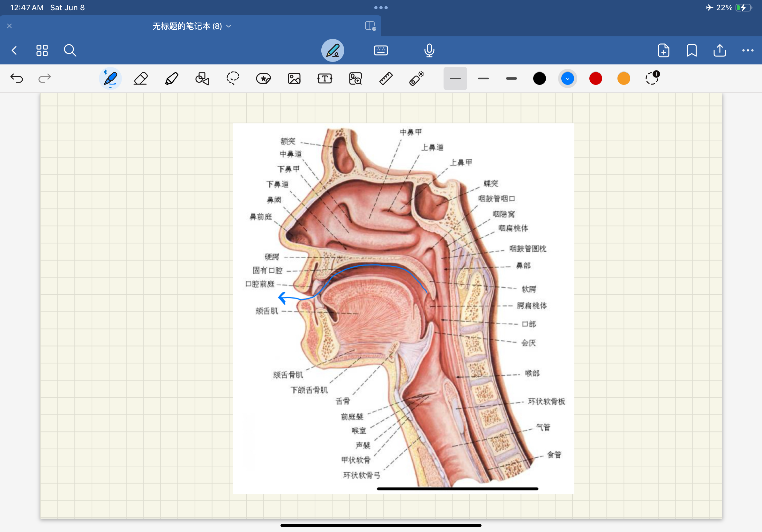Image resolution: width=762 pixels, height=532 pixels.
Task: Select the Highlighter tool
Action: click(172, 78)
